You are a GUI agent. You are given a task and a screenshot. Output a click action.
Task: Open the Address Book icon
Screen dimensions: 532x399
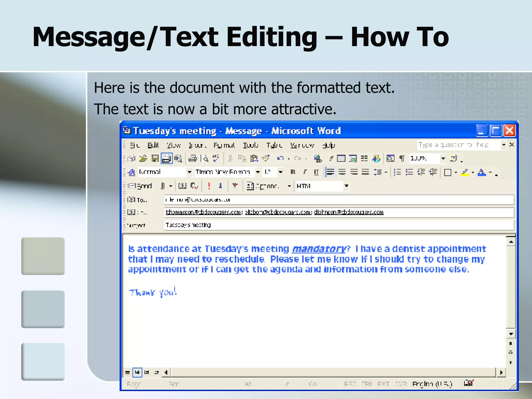point(182,186)
